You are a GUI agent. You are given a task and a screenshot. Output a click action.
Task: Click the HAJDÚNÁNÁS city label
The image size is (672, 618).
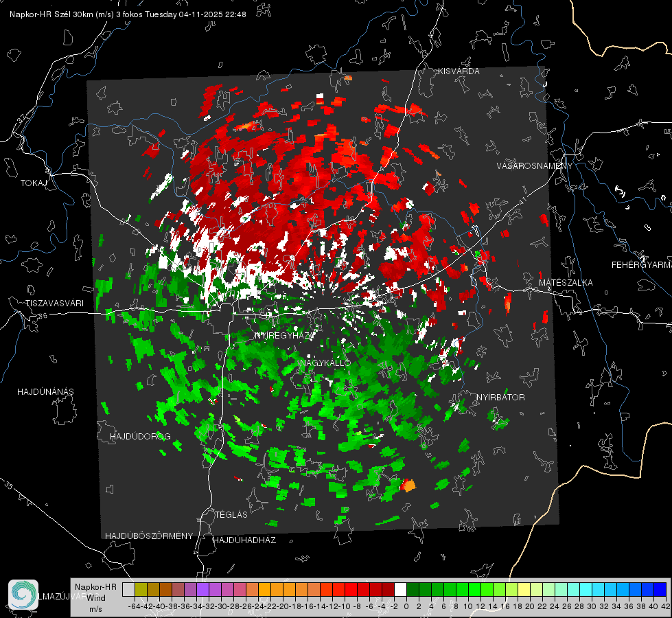45,391
